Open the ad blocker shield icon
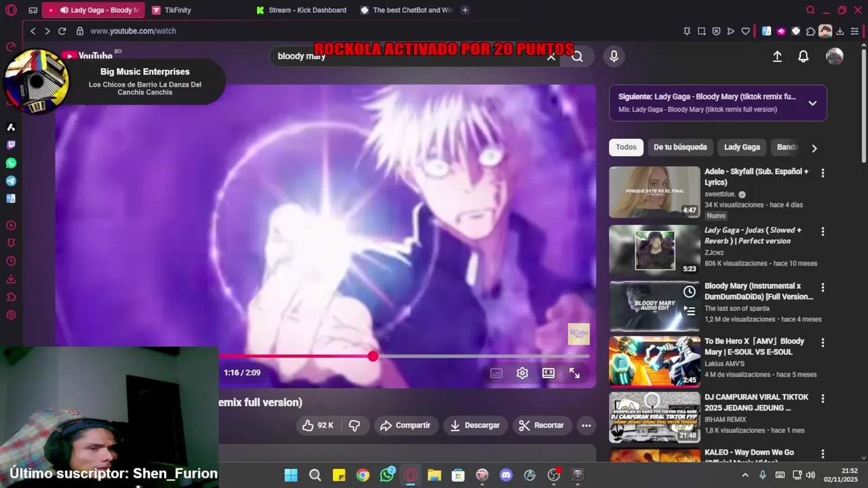Viewport: 868px width, 488px height. [716, 31]
